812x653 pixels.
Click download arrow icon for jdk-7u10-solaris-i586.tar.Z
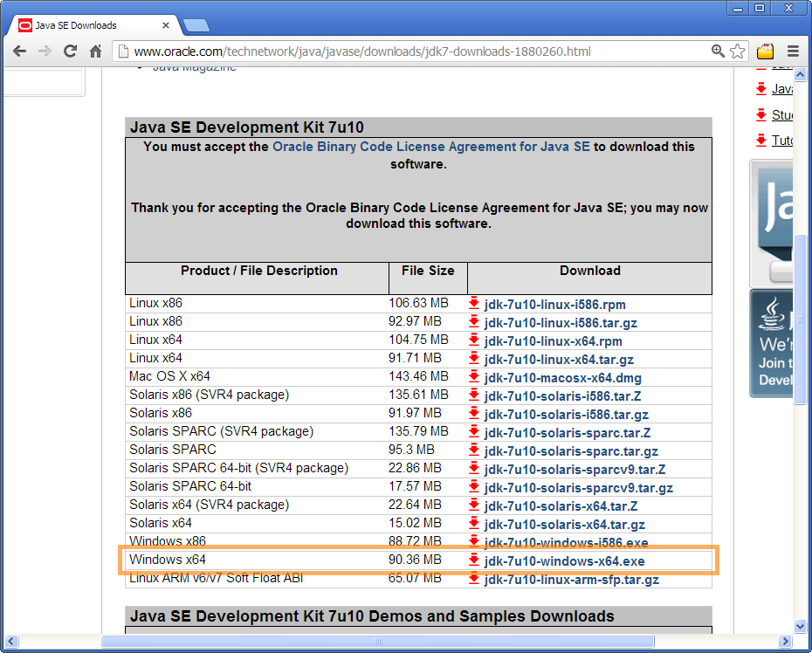tap(474, 395)
